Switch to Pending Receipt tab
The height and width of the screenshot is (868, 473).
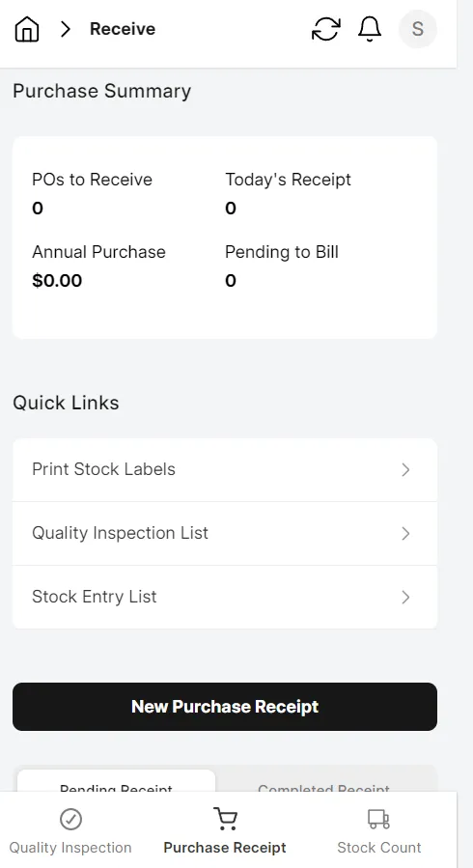(x=116, y=782)
